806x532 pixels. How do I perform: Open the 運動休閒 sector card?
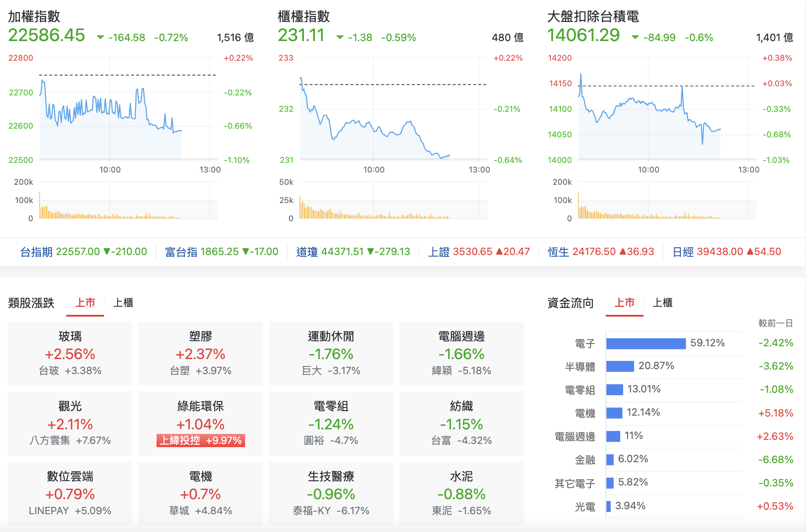pos(331,354)
